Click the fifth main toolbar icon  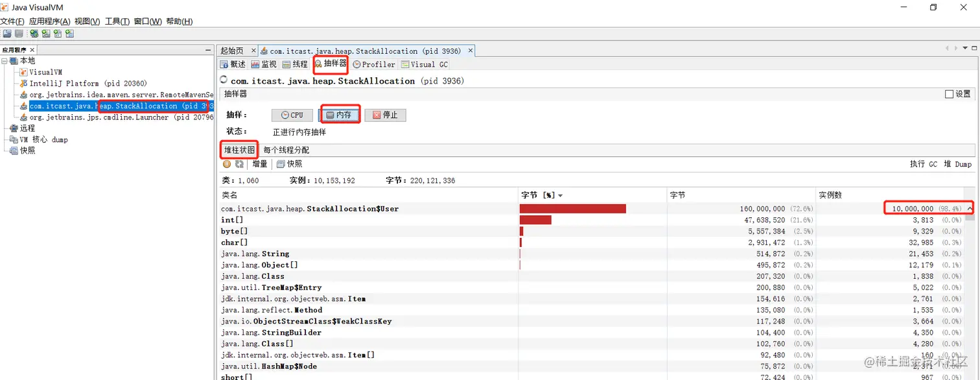point(58,34)
